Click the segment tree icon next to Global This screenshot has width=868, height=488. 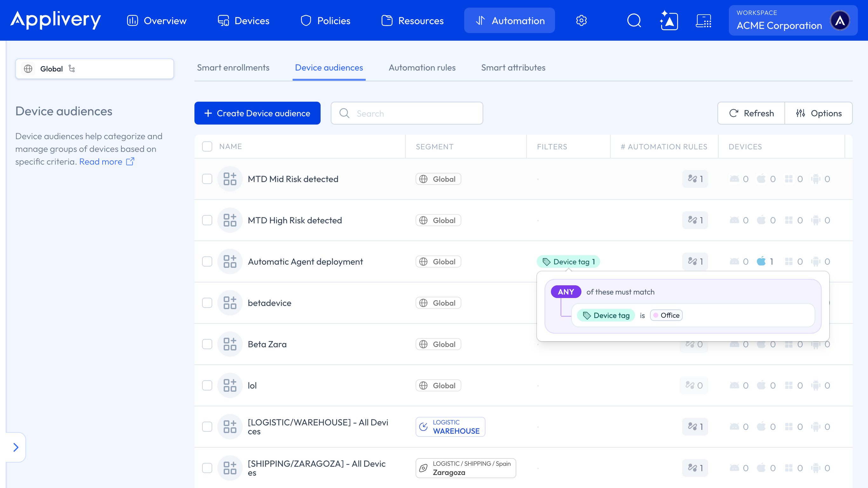click(72, 68)
